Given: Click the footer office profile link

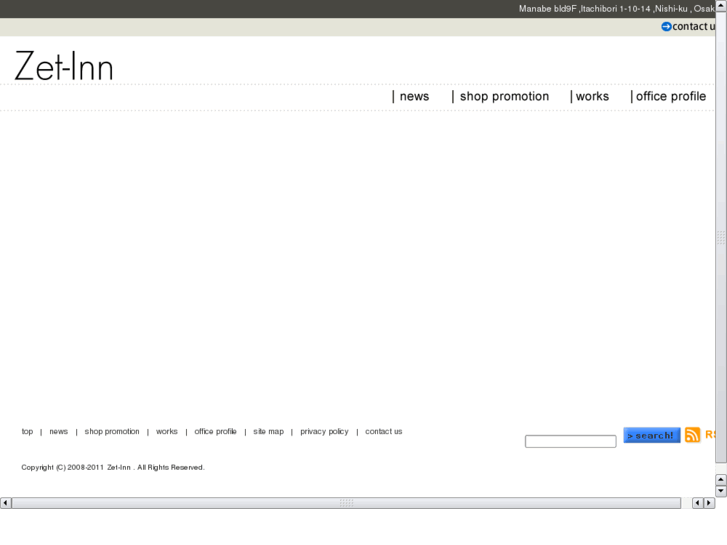Looking at the screenshot, I should click(x=215, y=431).
